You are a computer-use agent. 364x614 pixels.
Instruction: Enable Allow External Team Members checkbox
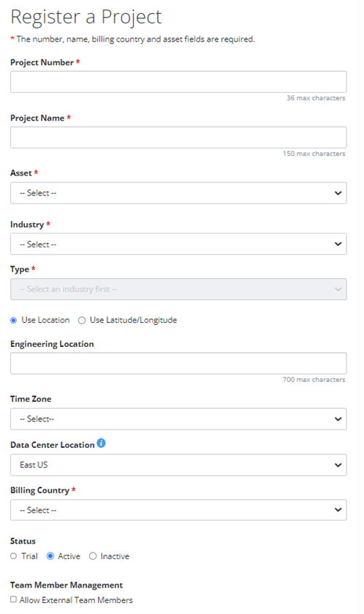pyautogui.click(x=14, y=599)
